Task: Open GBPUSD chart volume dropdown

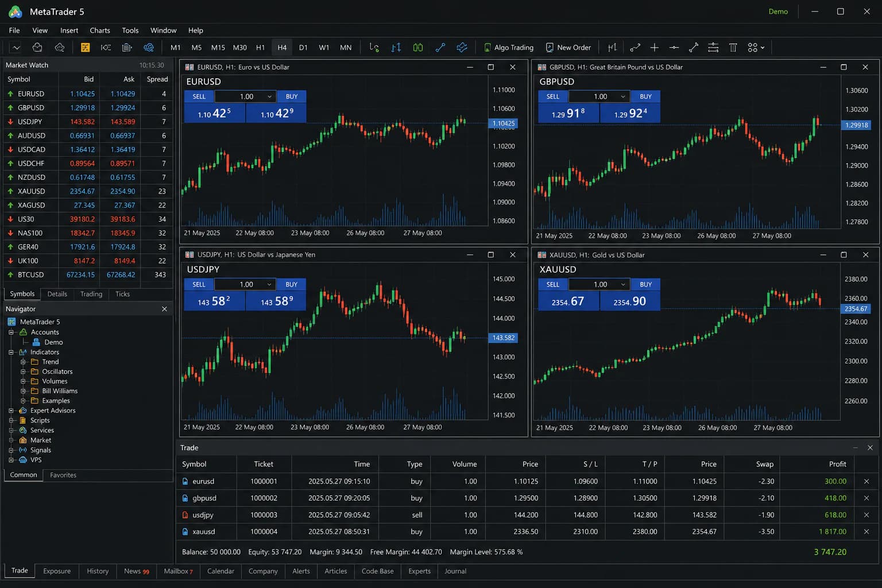Action: coord(623,96)
